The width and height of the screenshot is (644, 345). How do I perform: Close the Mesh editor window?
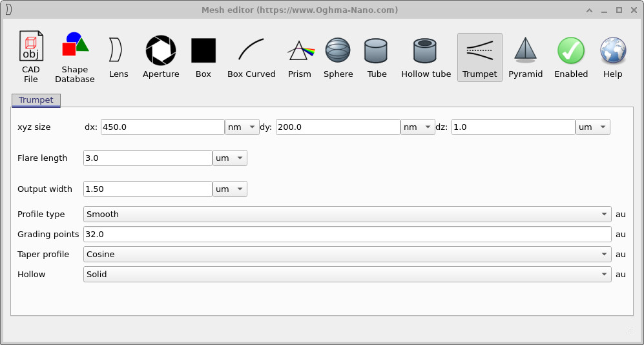point(633,10)
